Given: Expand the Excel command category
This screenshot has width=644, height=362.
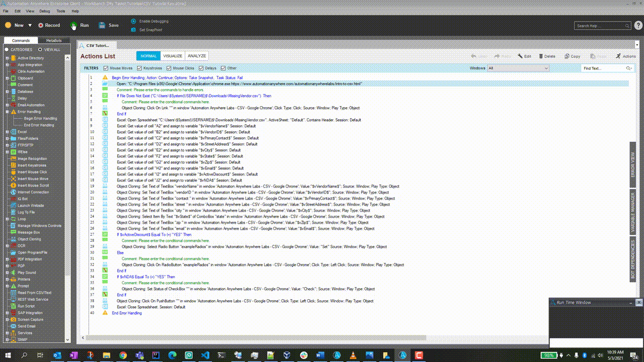Looking at the screenshot, I should click(x=8, y=132).
